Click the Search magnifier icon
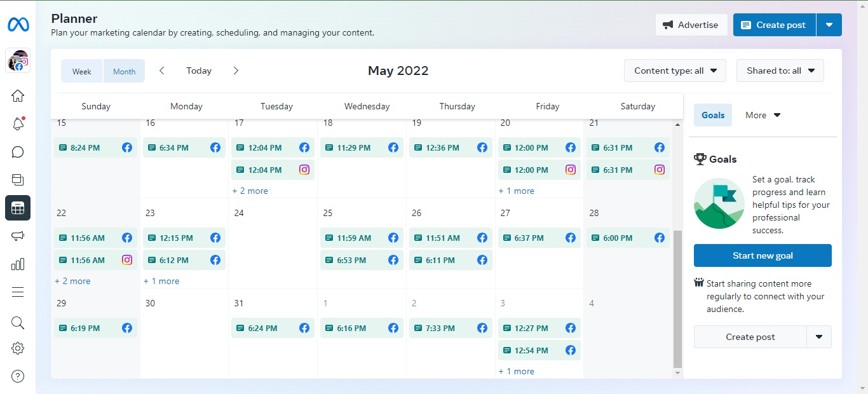Screen dimensions: 868x394 [18, 323]
